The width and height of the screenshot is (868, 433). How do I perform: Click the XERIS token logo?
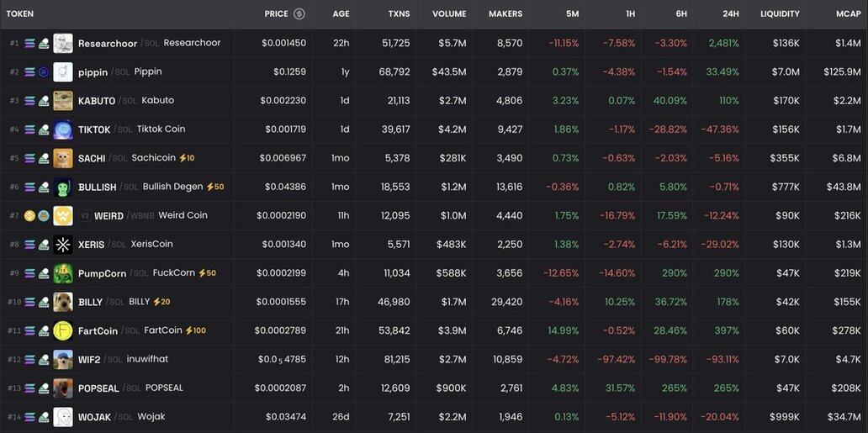(x=63, y=245)
